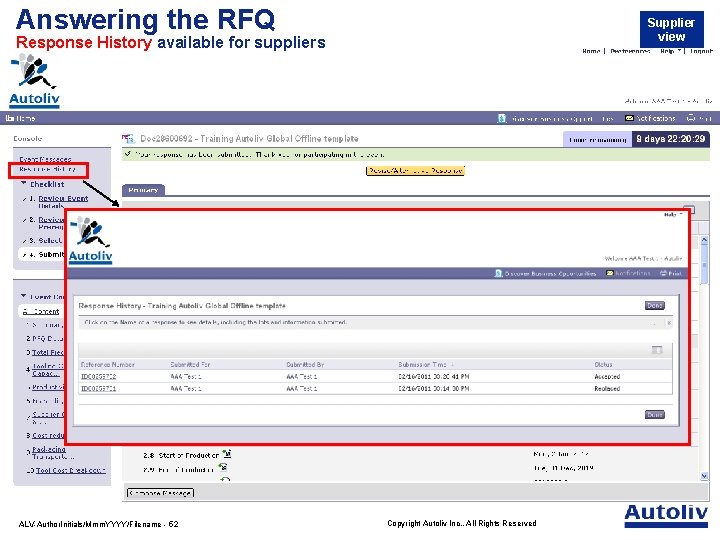720x540 pixels.
Task: Click the top Done button in Response History
Action: click(655, 305)
